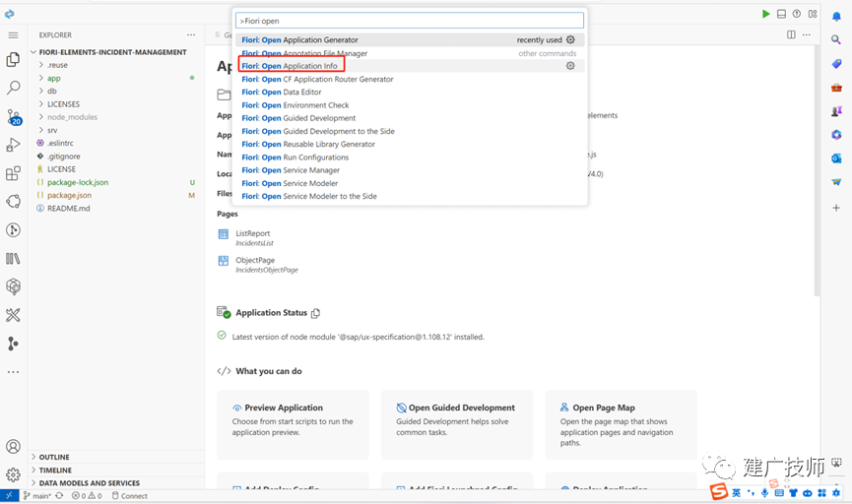Click the editor vertical scrollbar
The width and height of the screenshot is (852, 504).
pos(817,170)
